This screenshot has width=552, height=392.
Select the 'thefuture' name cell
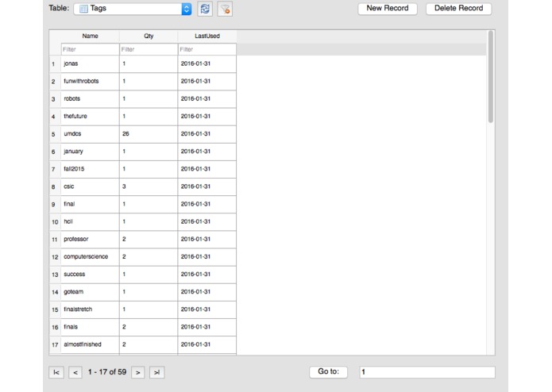90,117
